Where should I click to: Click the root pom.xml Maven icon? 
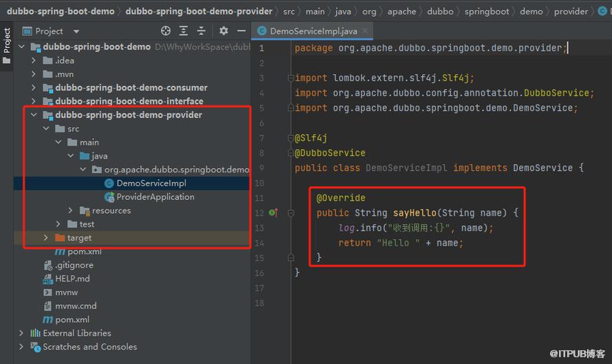(47, 319)
